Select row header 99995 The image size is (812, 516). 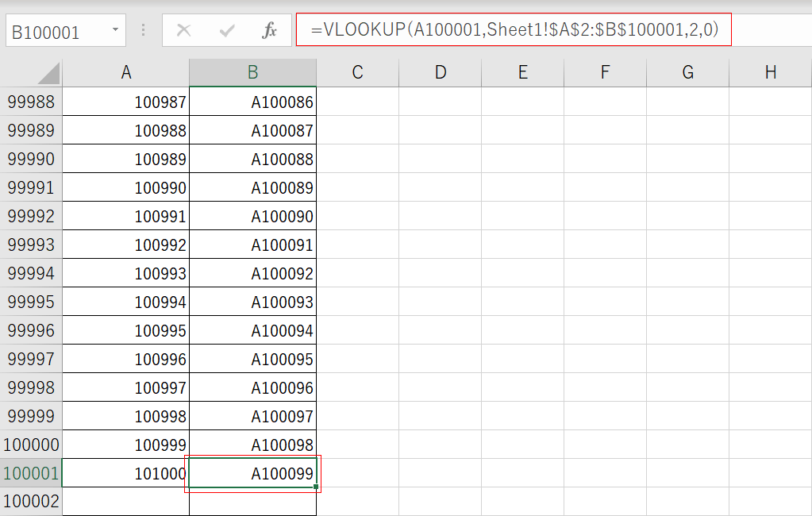click(31, 302)
